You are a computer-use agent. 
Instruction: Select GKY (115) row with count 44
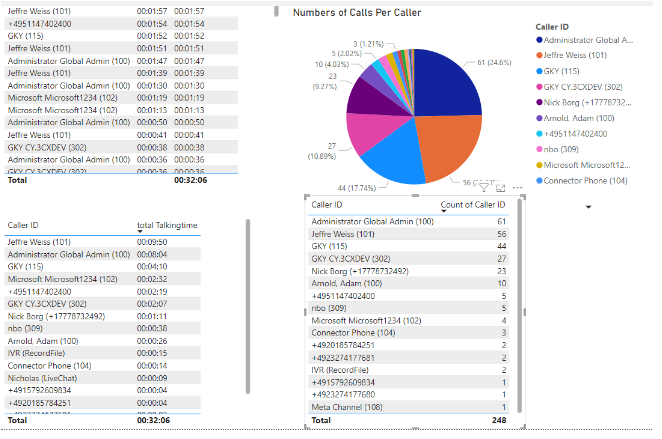point(409,247)
